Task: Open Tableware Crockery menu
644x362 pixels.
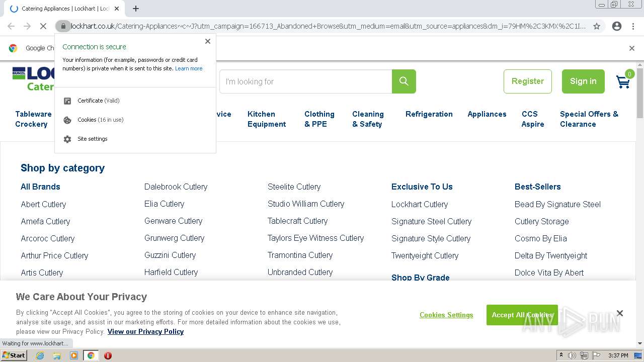Action: point(33,119)
